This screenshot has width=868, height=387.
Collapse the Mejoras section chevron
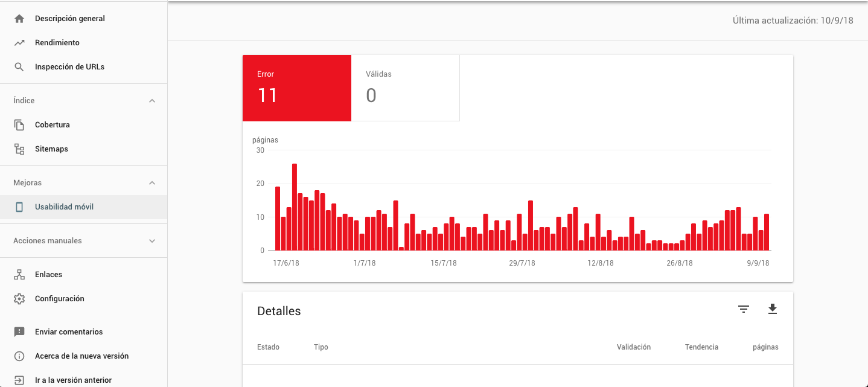(x=152, y=183)
